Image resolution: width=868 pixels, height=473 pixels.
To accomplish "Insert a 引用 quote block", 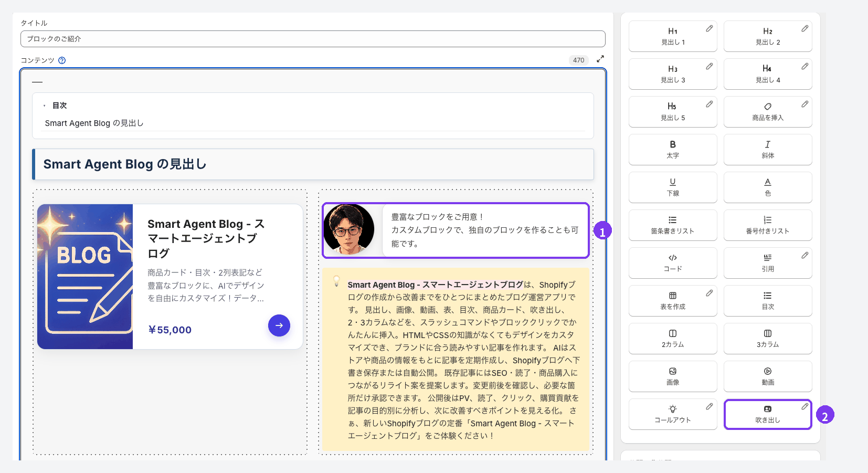I will [x=768, y=263].
